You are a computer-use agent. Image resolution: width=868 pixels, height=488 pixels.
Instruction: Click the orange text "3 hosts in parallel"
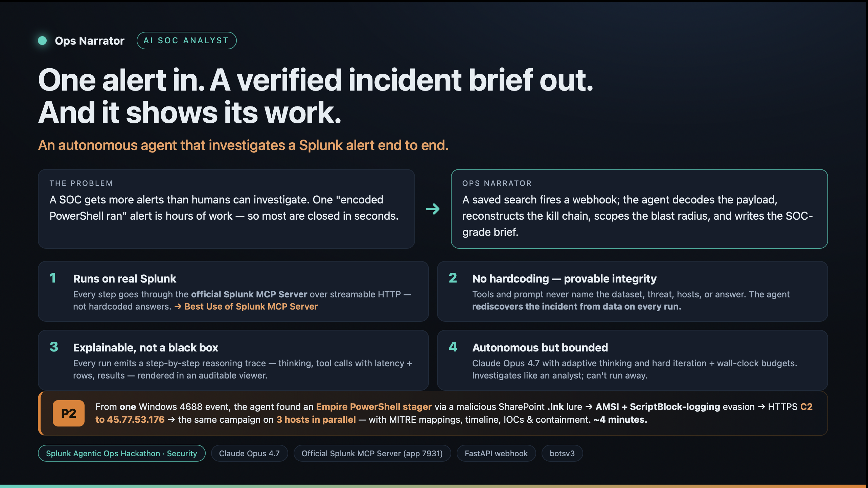coord(316,419)
